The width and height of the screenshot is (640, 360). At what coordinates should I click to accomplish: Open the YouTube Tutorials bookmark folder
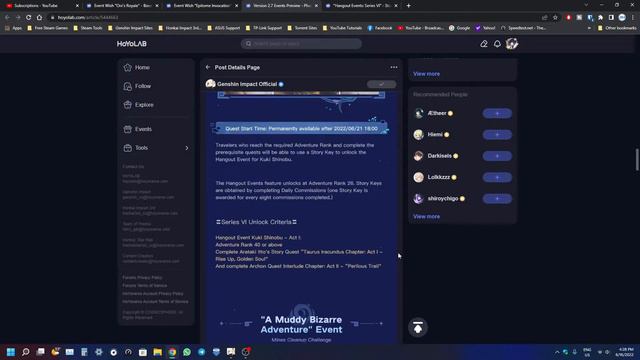tap(342, 28)
